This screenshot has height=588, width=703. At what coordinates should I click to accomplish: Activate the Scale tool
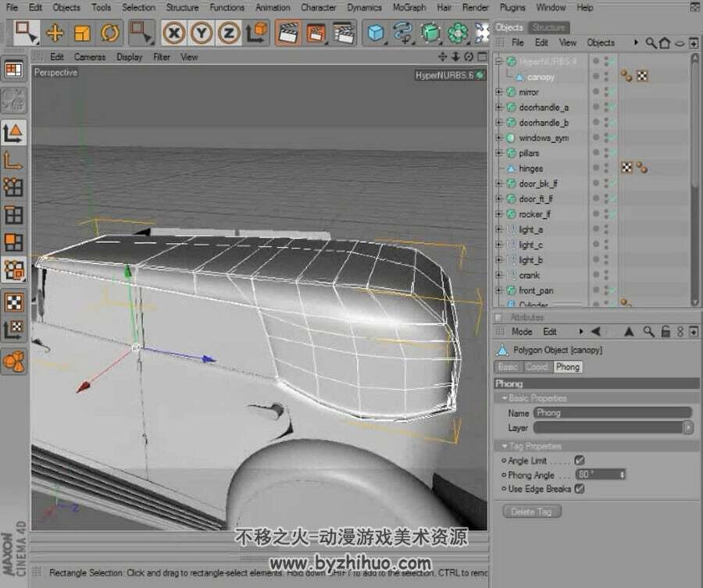pos(82,33)
